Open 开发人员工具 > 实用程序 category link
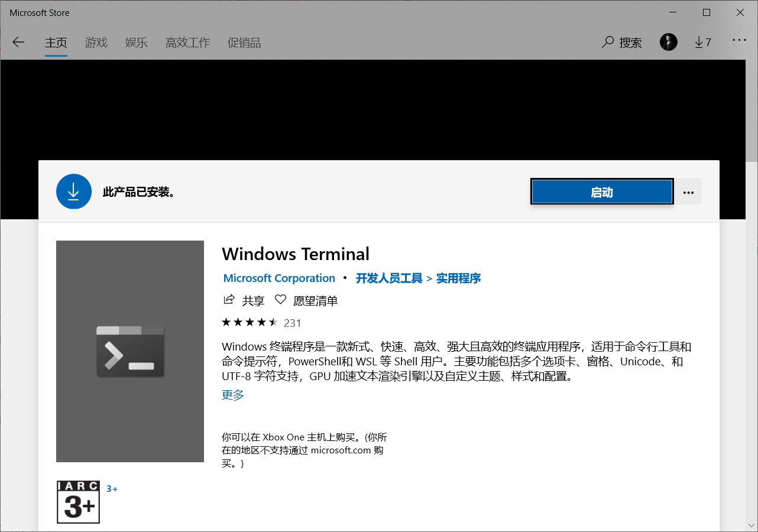Viewport: 758px width, 532px height. pos(418,278)
